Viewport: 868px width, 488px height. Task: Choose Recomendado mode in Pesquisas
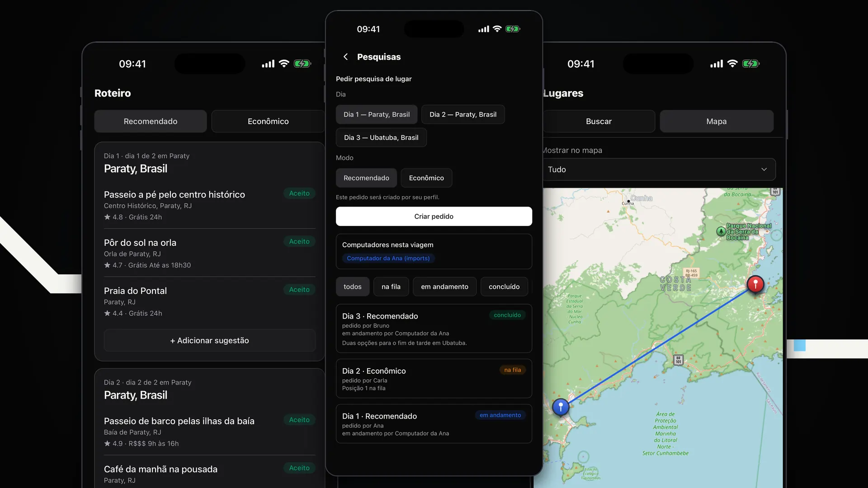(366, 178)
